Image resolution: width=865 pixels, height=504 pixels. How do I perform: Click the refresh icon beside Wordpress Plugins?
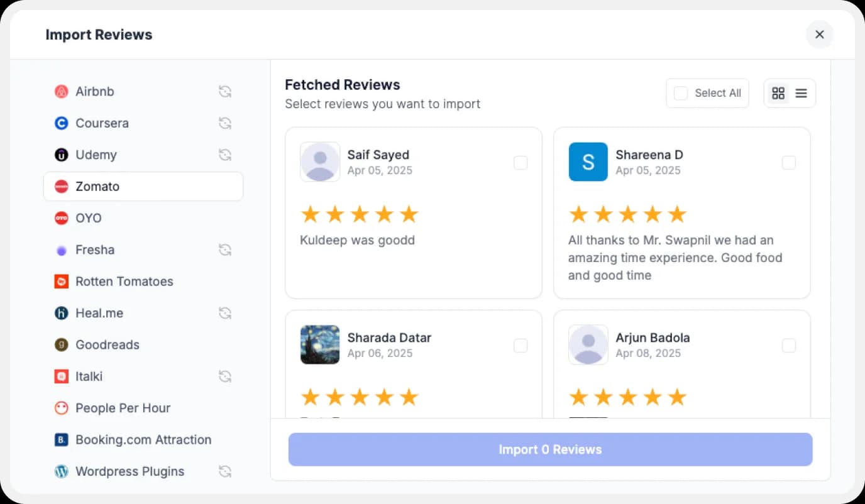(225, 471)
